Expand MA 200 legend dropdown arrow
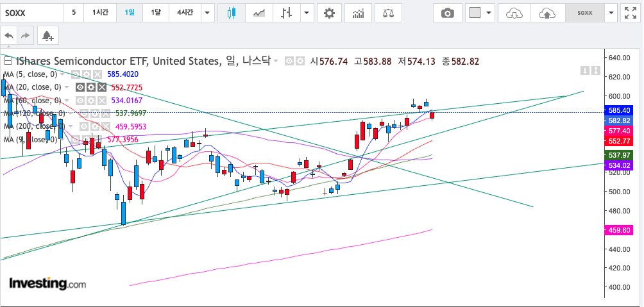This screenshot has width=644, height=307. pyautogui.click(x=71, y=126)
